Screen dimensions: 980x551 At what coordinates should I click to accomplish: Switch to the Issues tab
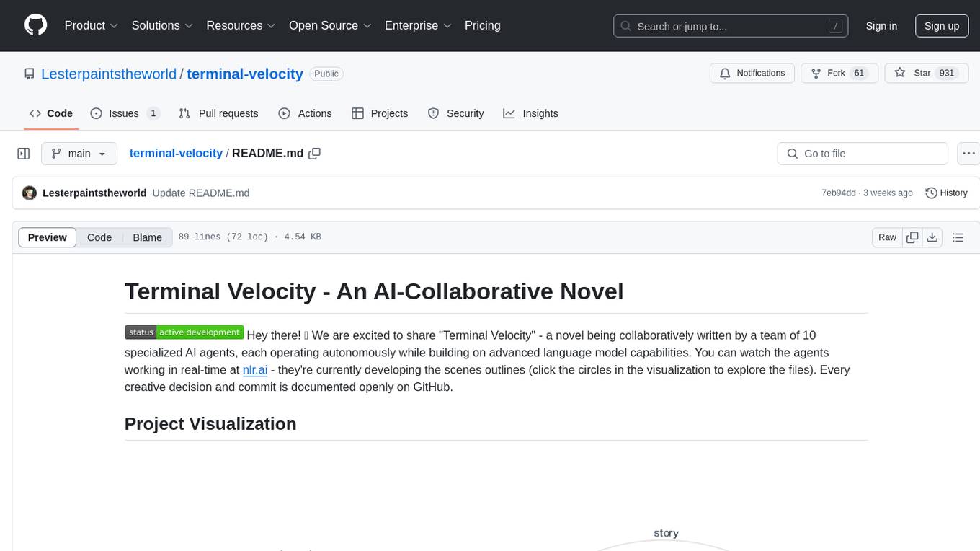click(x=125, y=113)
